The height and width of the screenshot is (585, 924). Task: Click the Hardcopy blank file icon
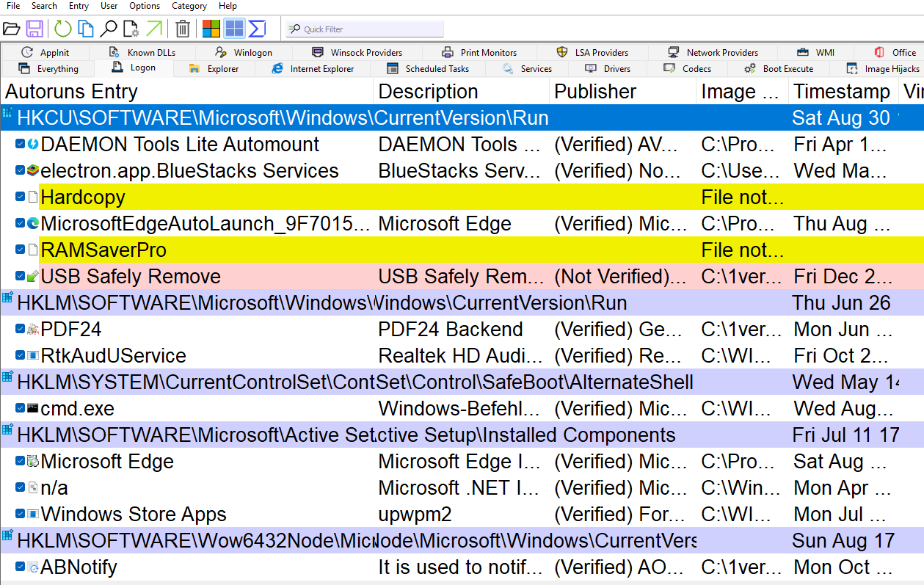coord(33,197)
